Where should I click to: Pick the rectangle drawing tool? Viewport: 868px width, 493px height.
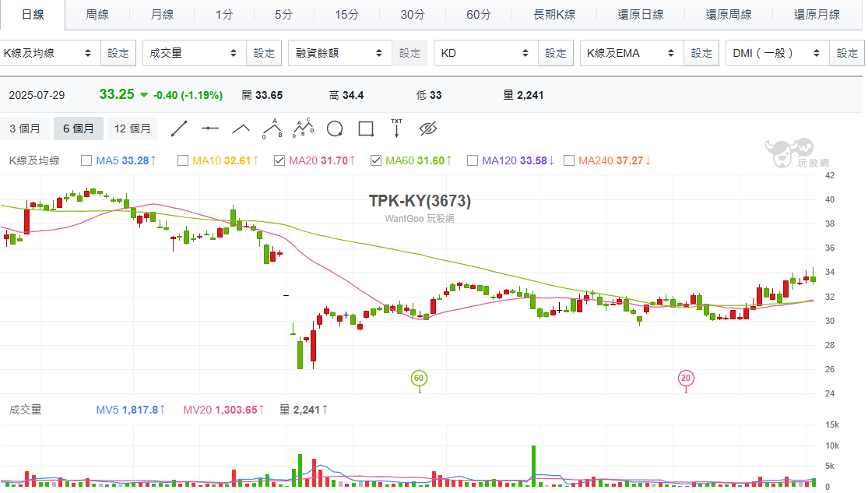tap(366, 129)
